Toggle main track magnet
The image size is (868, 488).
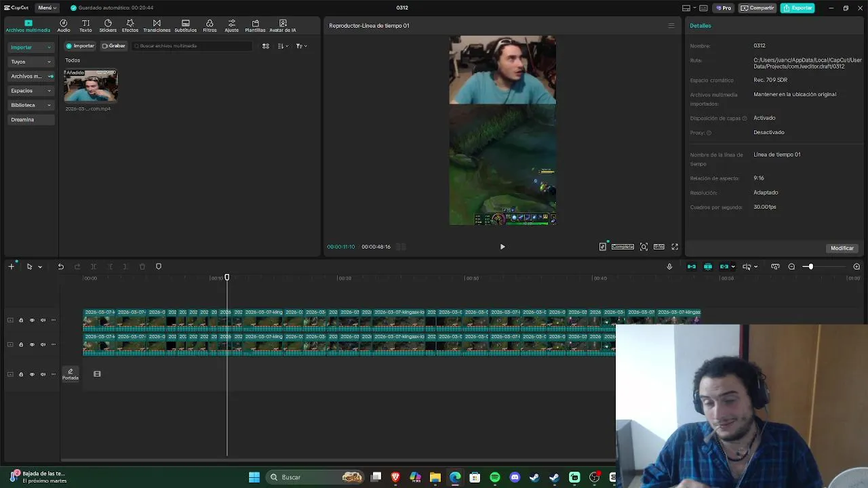coord(692,266)
